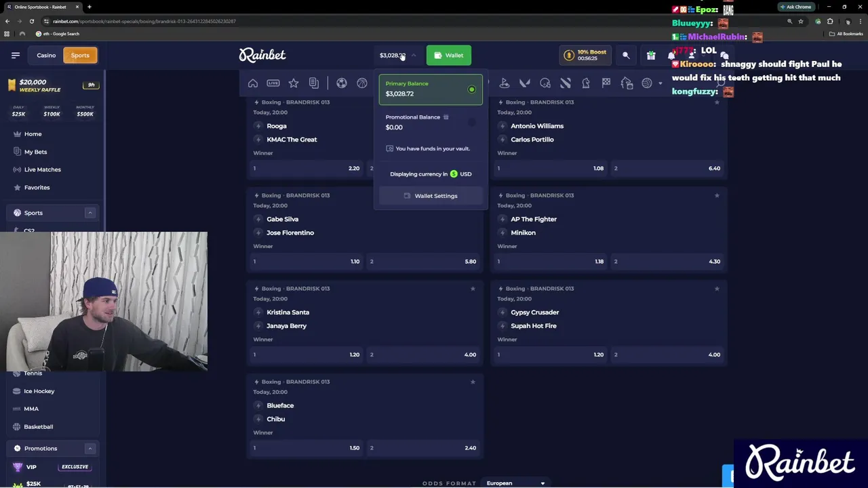868x488 pixels.
Task: Expand more sports arrow in sports bar
Action: [x=660, y=83]
